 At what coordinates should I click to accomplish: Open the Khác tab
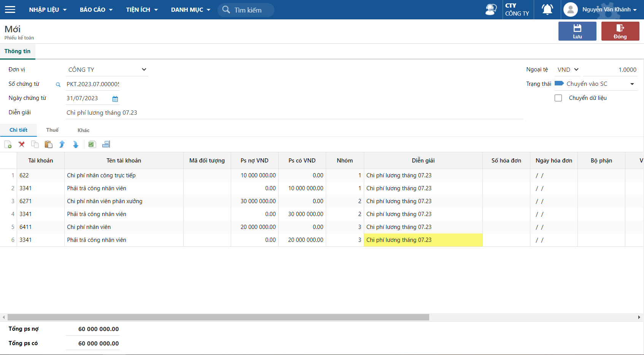pyautogui.click(x=84, y=130)
